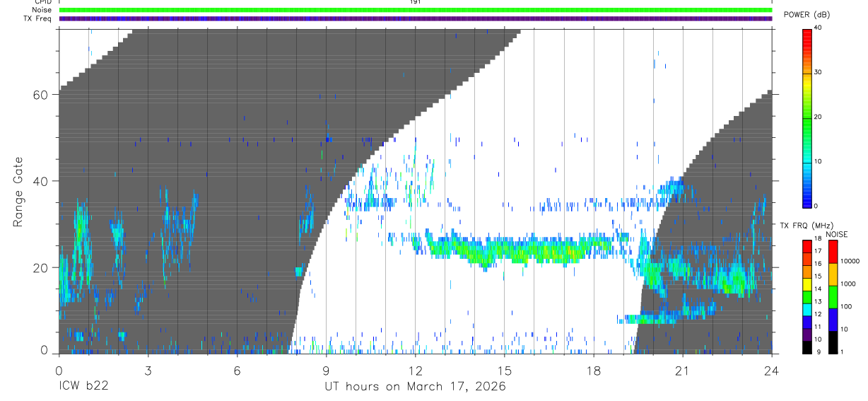Click the '6' tick on UT hours axis
The width and height of the screenshot is (868, 401).
(x=237, y=371)
